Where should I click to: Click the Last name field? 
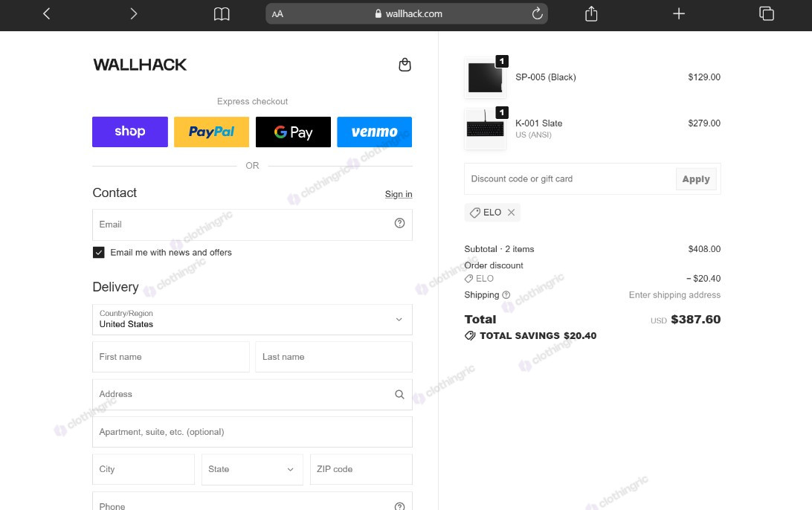click(333, 357)
